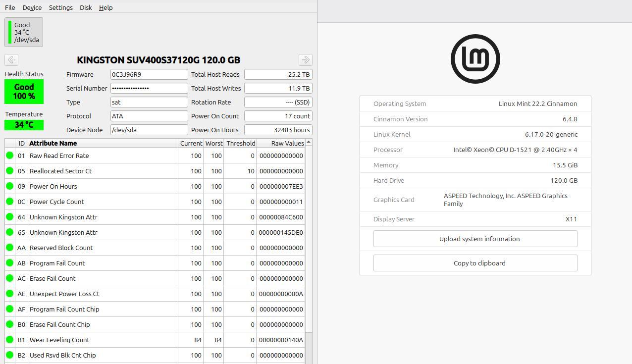The height and width of the screenshot is (364, 632).
Task: Open the Settings menu
Action: pyautogui.click(x=60, y=7)
